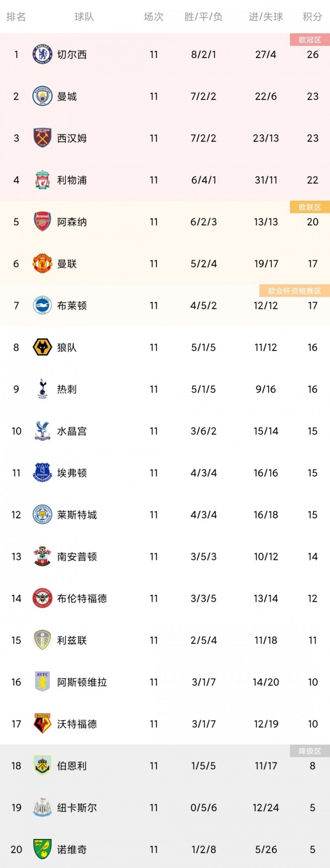Click the Norwich City canary crest
Screen dimensions: 330x868
coord(43,850)
